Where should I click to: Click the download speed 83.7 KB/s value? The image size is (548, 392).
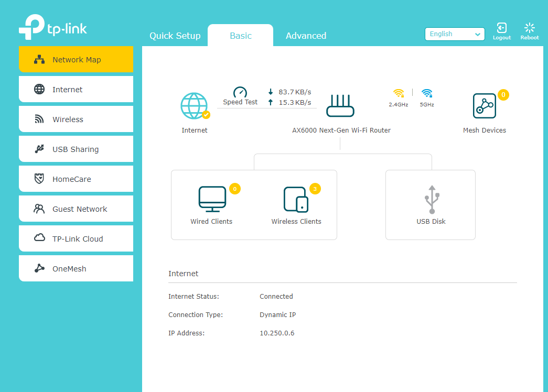[295, 92]
